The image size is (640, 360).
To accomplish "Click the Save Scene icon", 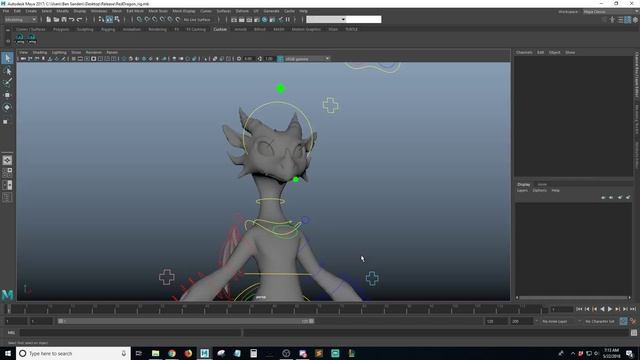I will (64, 20).
